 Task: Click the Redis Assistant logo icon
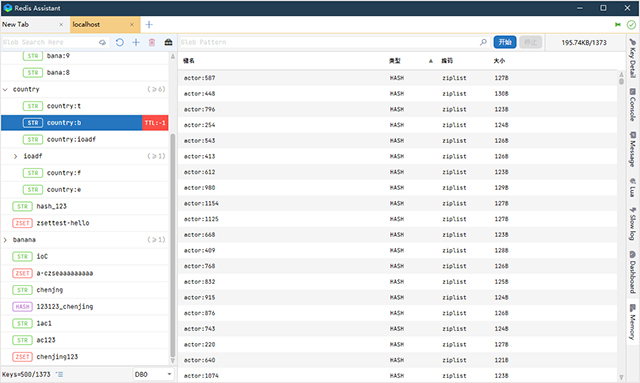(7, 8)
